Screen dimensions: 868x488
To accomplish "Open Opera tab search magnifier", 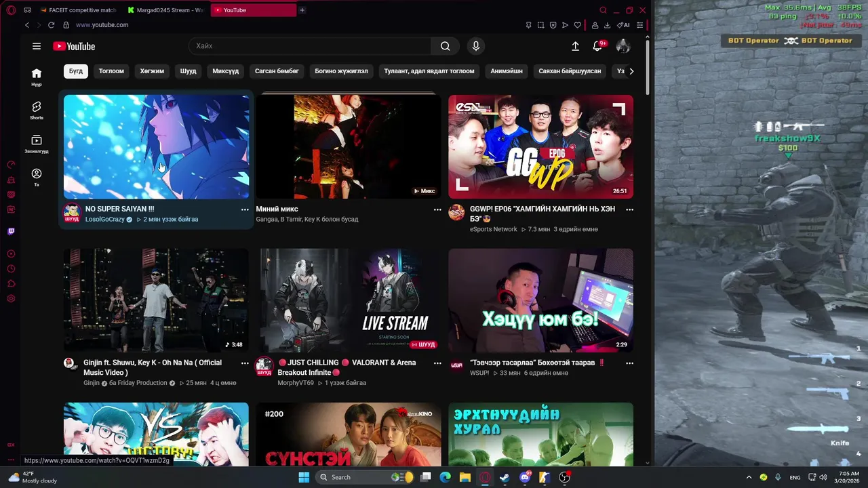I will coord(603,10).
